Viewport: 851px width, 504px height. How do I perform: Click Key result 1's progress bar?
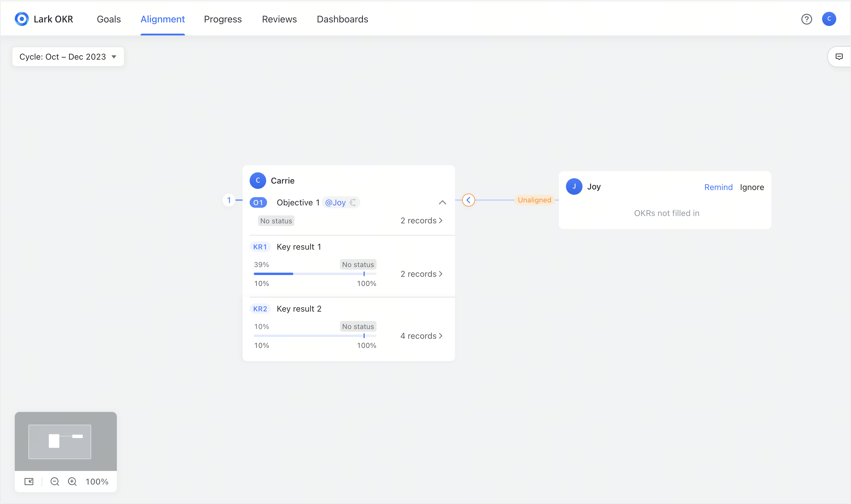pos(315,274)
